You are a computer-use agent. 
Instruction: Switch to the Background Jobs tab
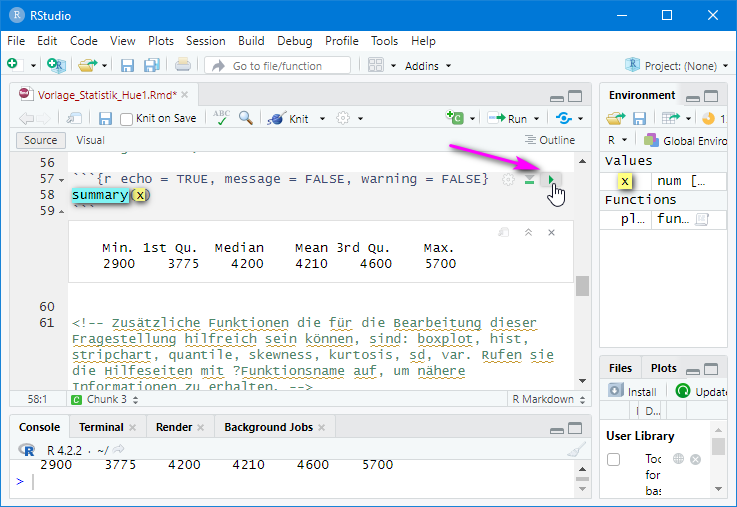click(x=268, y=427)
